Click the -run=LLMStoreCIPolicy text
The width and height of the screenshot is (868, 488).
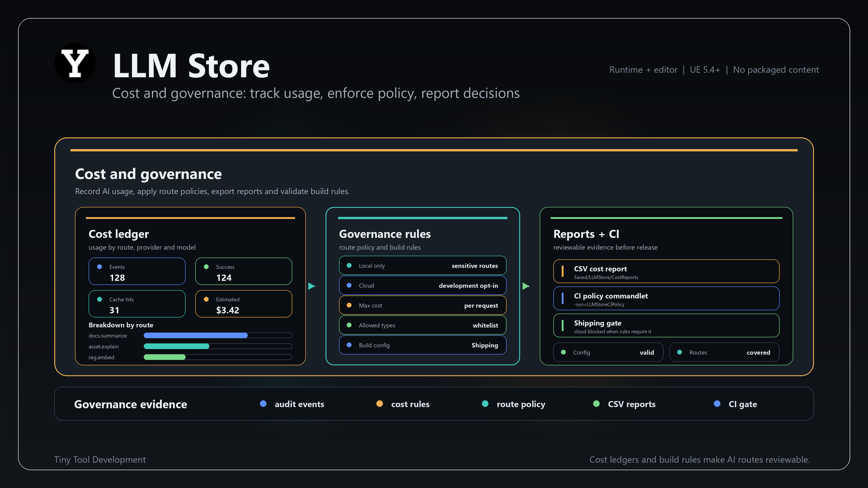click(599, 305)
